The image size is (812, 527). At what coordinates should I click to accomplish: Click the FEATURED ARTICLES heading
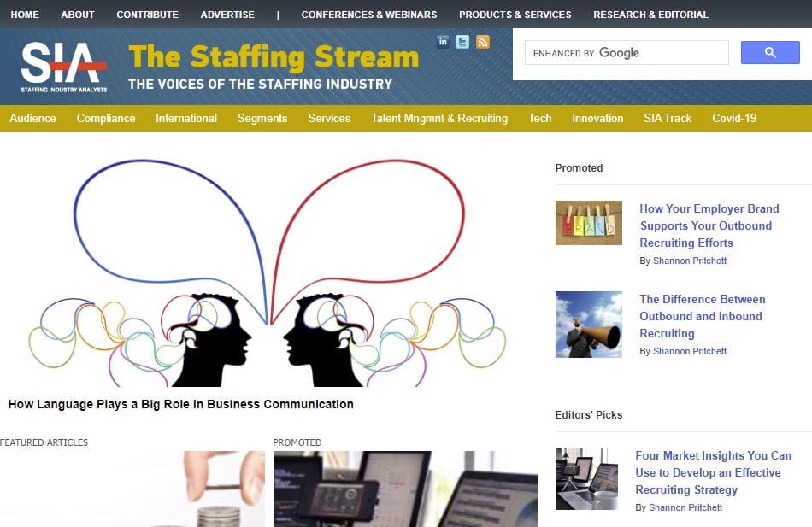[x=44, y=442]
